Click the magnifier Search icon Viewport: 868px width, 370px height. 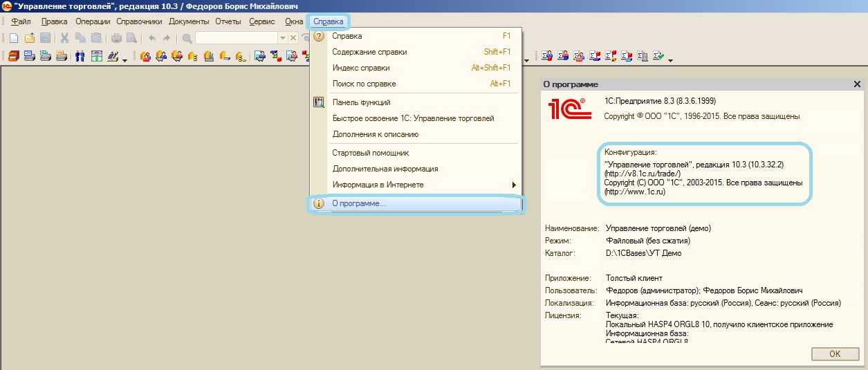tap(187, 38)
